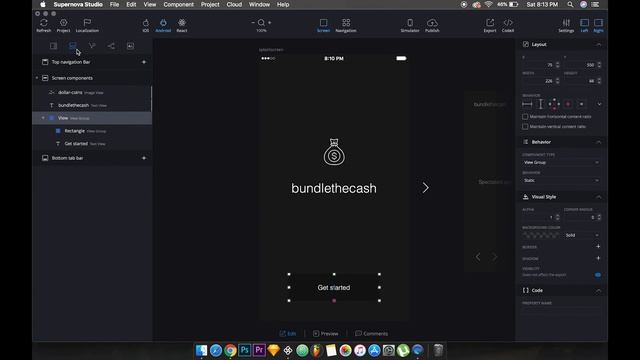Zoom in with the plus icon

(x=269, y=22)
